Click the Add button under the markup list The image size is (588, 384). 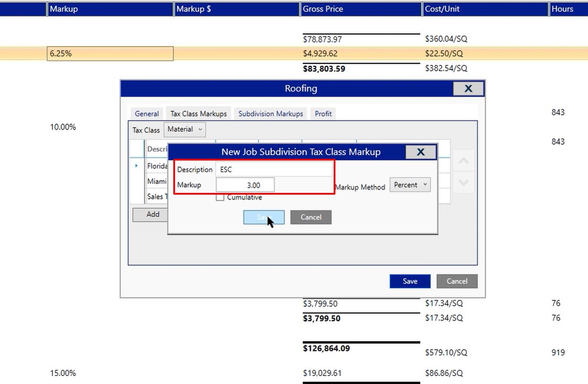coord(153,214)
